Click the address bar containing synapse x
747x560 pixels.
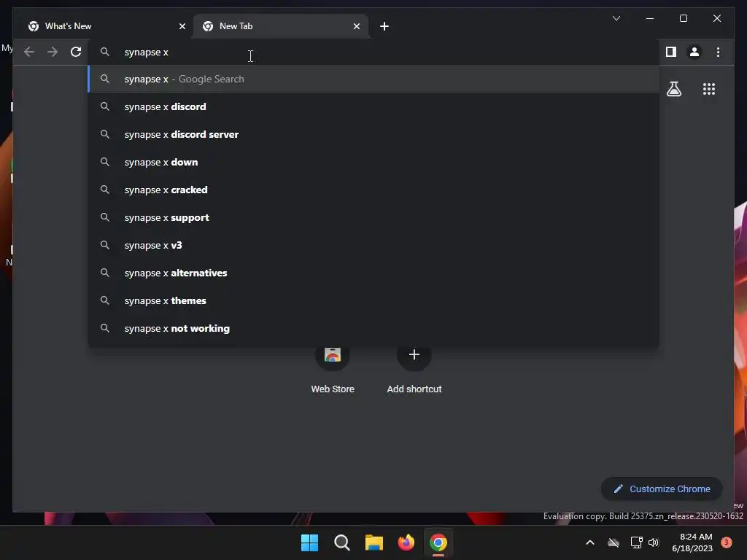(374, 52)
